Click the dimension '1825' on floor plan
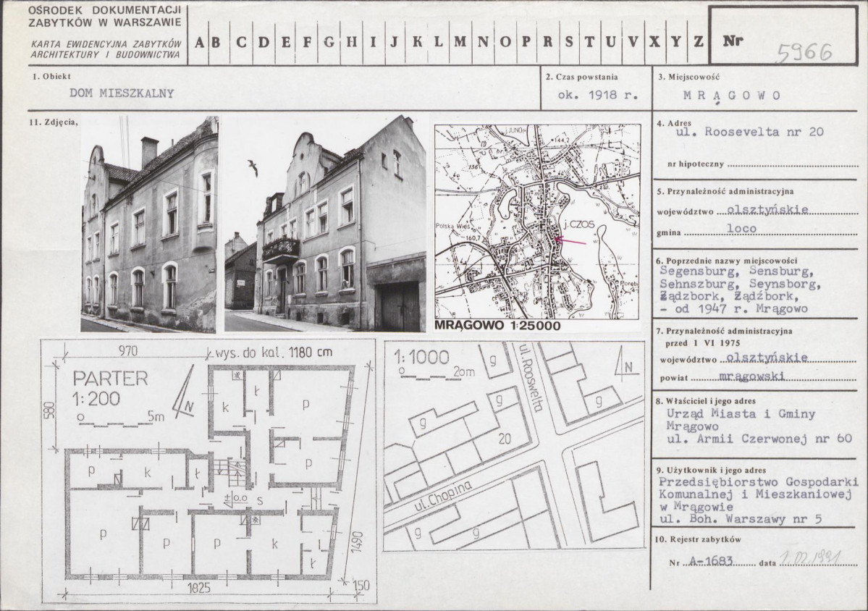Screen dimensions: 868x611 pyautogui.click(x=199, y=588)
